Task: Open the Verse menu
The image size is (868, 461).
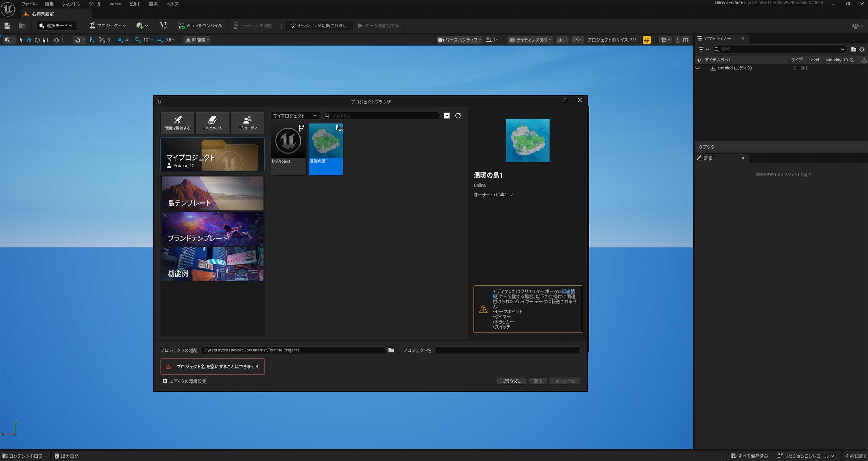Action: point(115,4)
